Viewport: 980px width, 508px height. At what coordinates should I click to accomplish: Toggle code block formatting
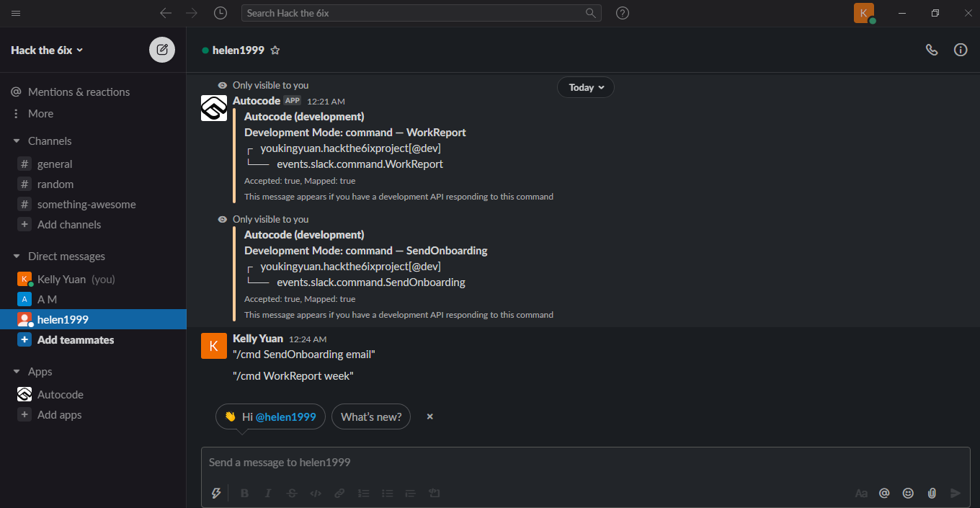434,493
